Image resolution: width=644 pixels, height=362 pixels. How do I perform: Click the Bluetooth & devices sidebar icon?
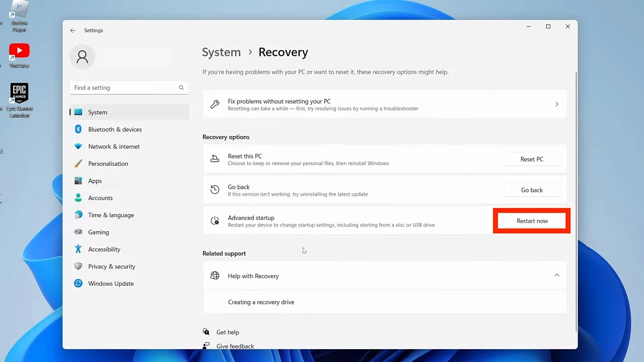[x=78, y=129]
